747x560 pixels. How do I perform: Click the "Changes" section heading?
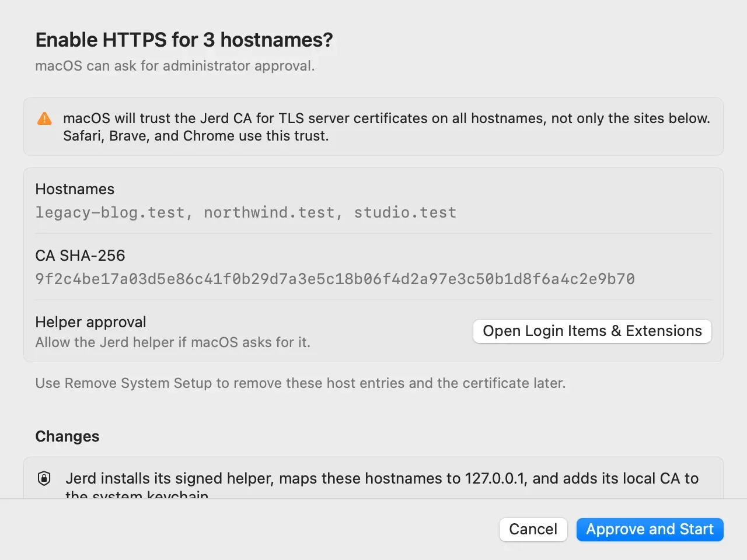(x=67, y=436)
